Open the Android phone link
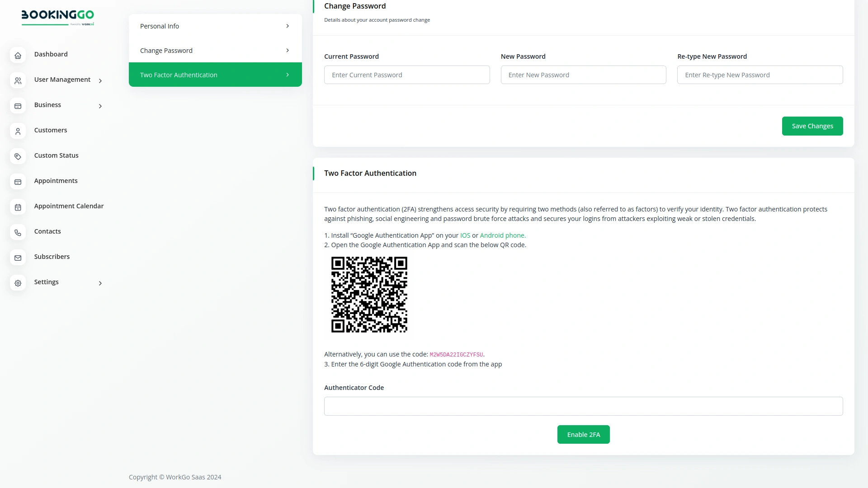 [x=502, y=235]
